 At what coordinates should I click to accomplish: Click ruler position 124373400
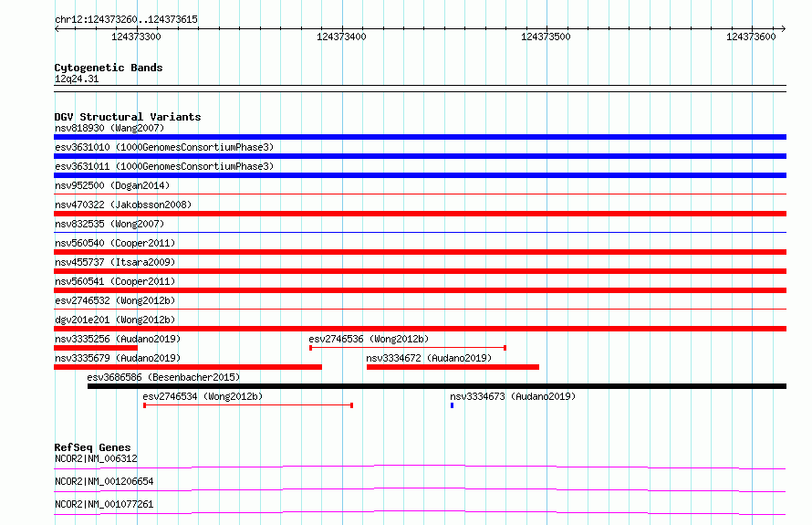click(x=341, y=37)
